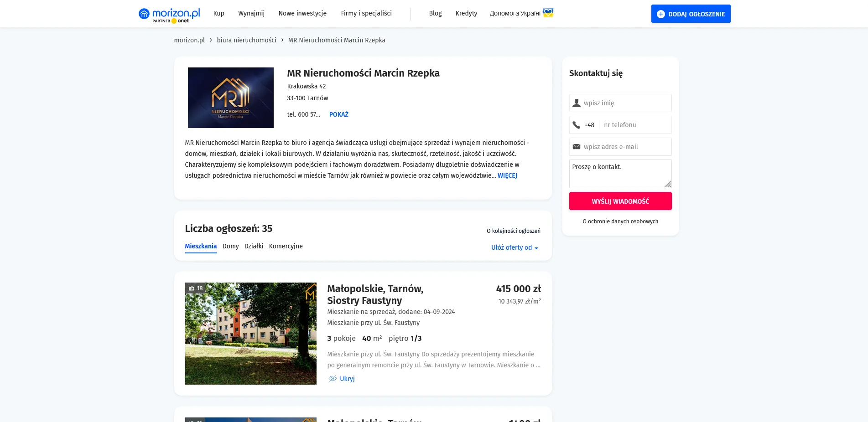Screen dimensions: 868x422
Task: Open Допомога Україні link
Action: click(515, 13)
